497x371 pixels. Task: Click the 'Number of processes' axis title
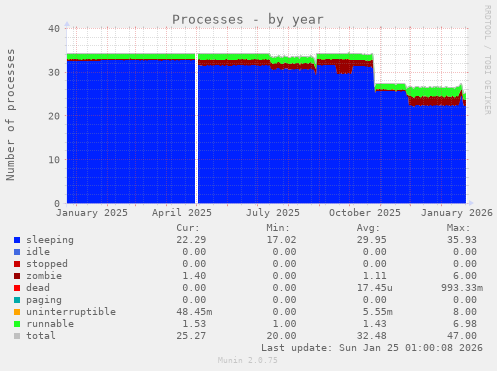(x=10, y=115)
